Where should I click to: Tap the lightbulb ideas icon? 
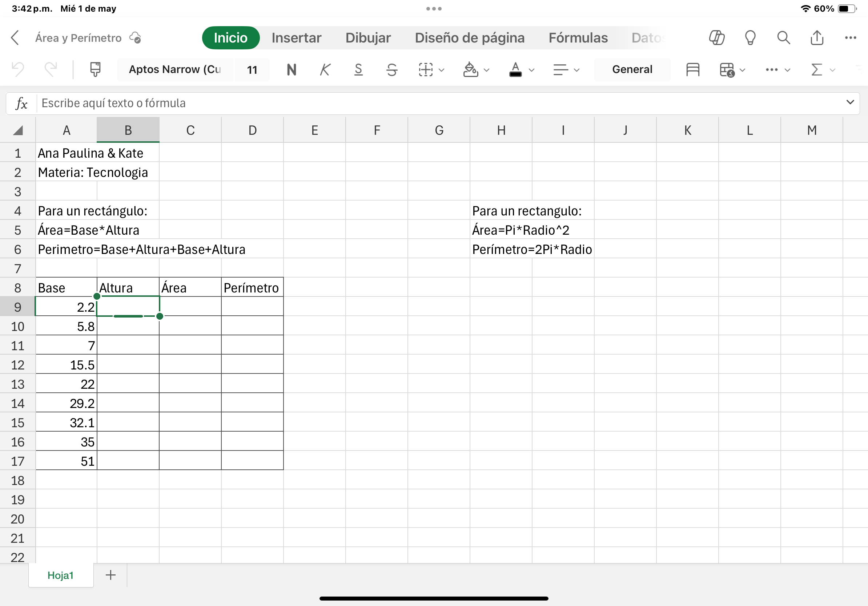(750, 38)
